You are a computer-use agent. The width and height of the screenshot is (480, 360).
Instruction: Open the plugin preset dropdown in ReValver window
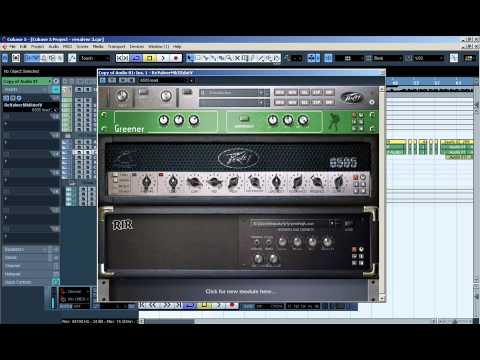pos(166,80)
